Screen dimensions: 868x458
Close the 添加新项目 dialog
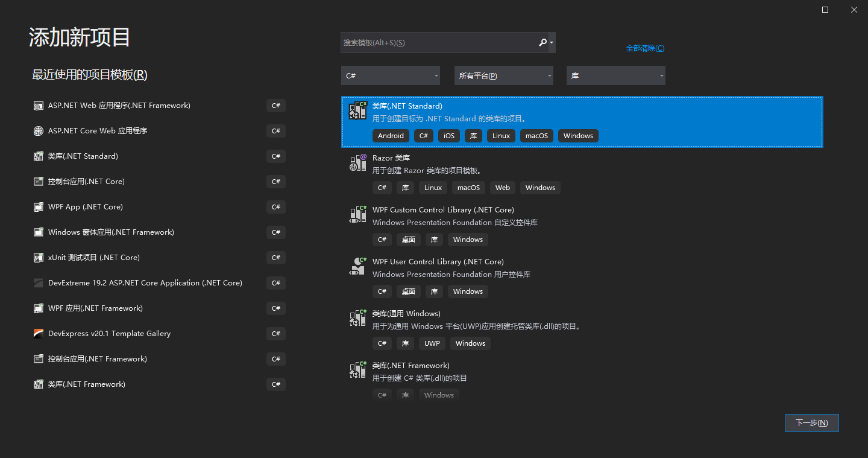point(854,10)
